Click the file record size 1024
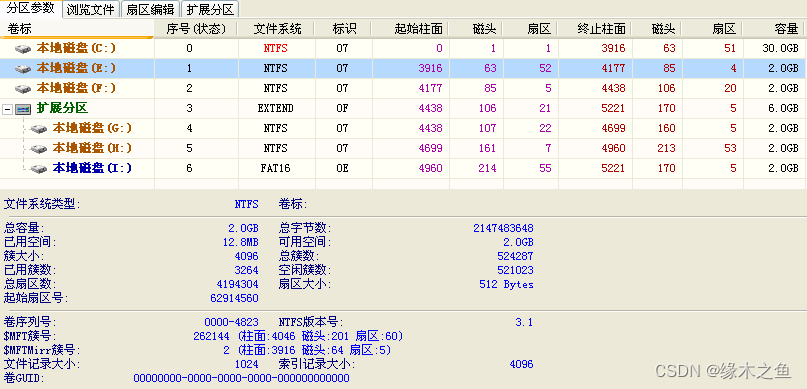The width and height of the screenshot is (807, 389). (x=246, y=364)
